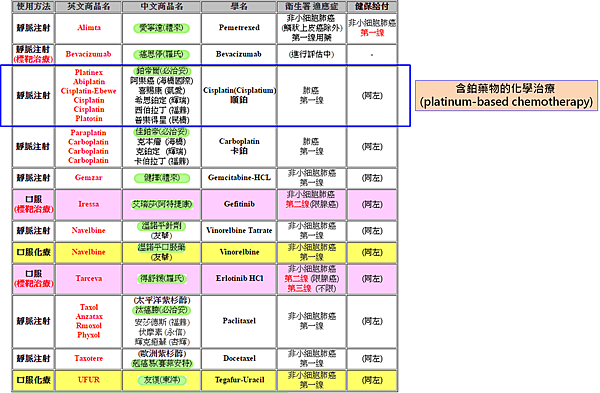Click the 健保給付 column header
This screenshot has width=600, height=393.
tap(372, 7)
